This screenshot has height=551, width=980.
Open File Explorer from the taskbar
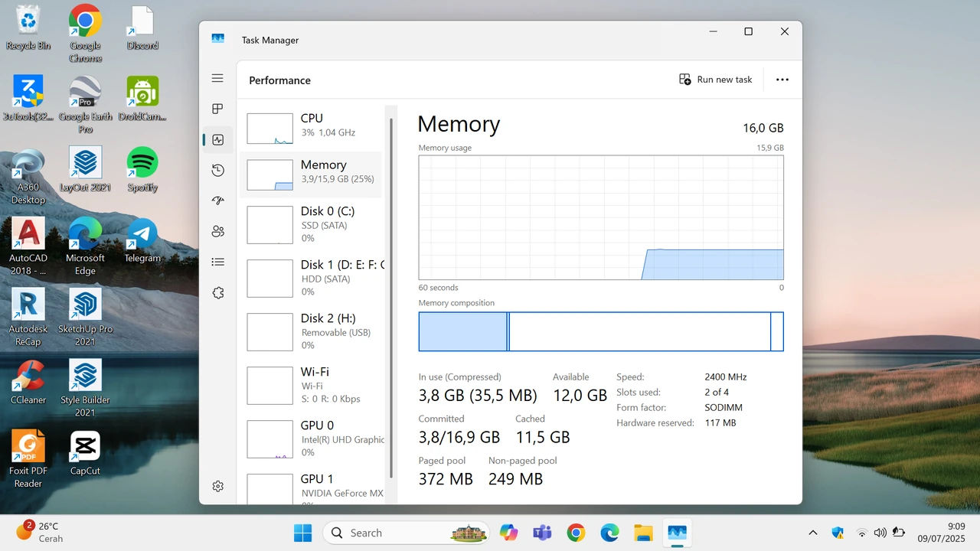tap(643, 533)
